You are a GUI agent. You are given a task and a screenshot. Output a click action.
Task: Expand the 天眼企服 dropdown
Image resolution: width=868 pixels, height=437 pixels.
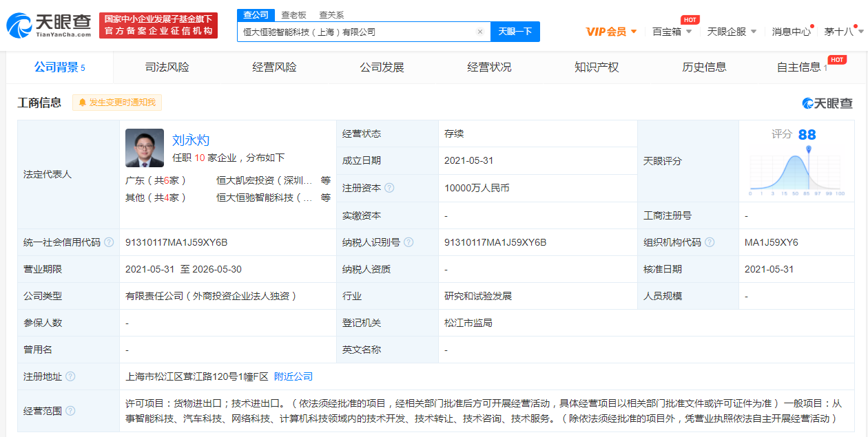coord(732,32)
